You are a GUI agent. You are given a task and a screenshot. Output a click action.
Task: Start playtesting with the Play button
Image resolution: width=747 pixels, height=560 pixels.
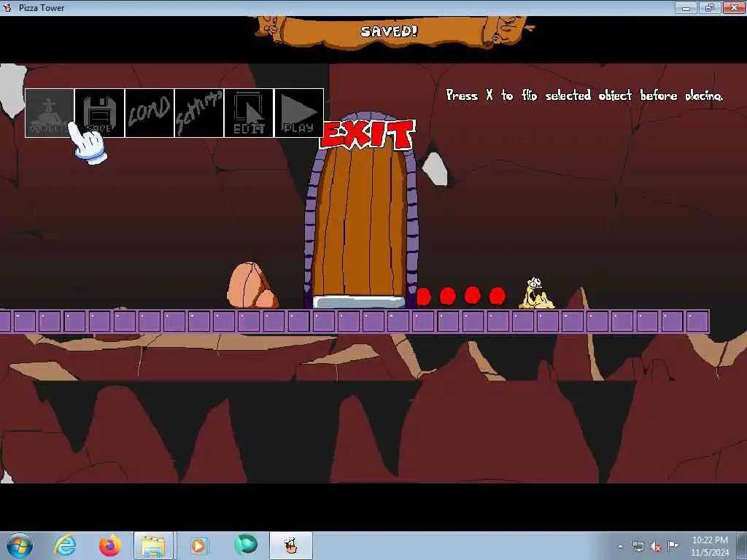pos(298,113)
